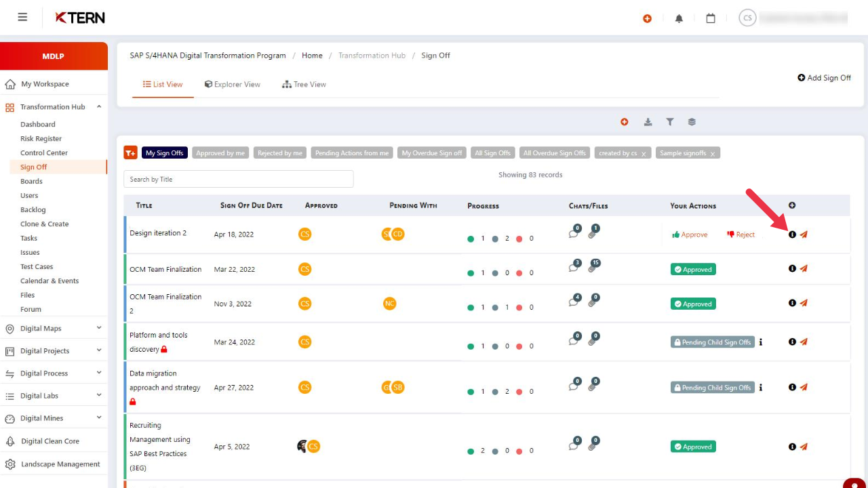
Task: Click the send icon on the Nov 3, 2022 row
Action: point(804,303)
